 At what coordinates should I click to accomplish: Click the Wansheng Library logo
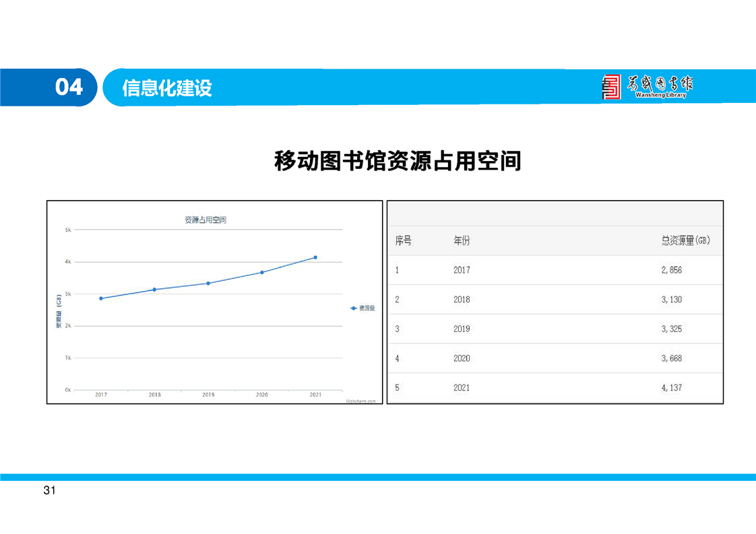[x=648, y=88]
